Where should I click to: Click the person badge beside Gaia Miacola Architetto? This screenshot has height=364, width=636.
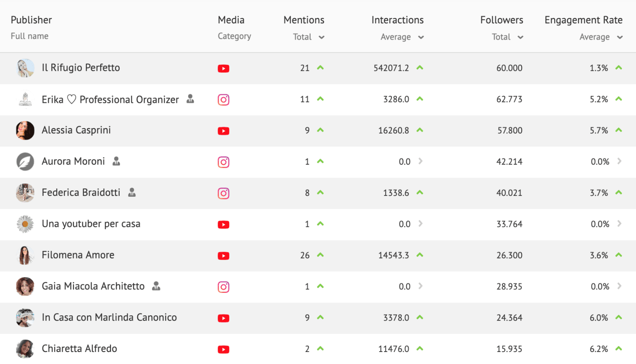pyautogui.click(x=156, y=286)
